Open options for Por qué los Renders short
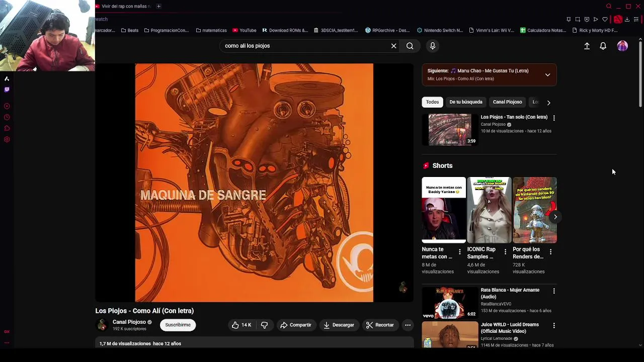 click(x=550, y=251)
